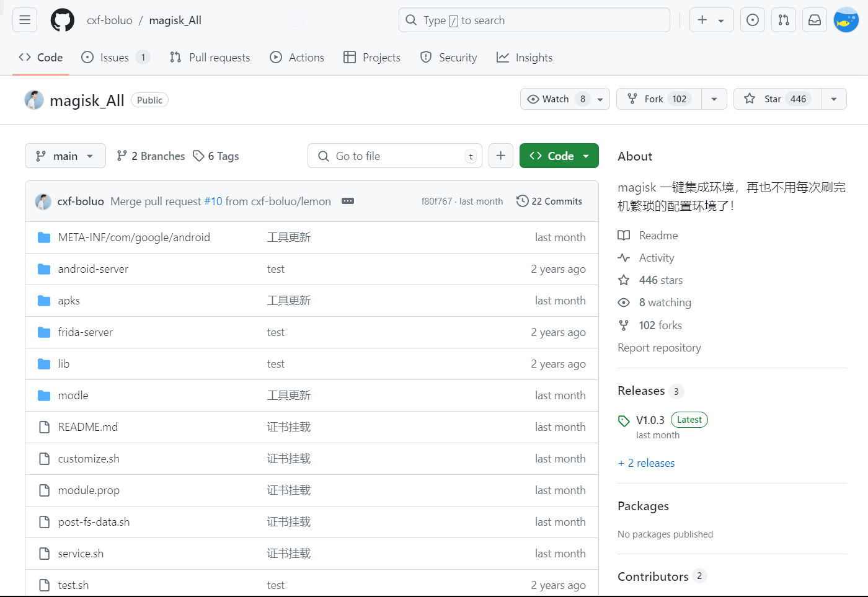Switch to the Security tab
The height and width of the screenshot is (597, 868).
pos(448,58)
